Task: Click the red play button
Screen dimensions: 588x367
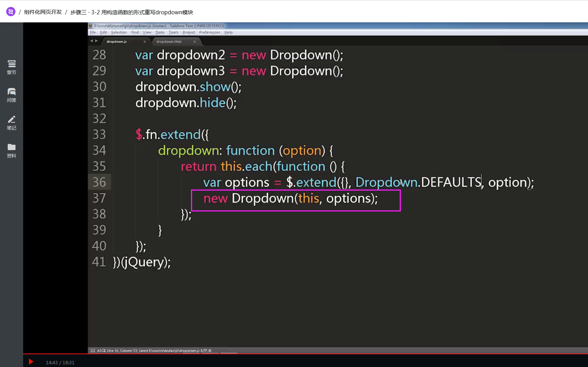Action: pyautogui.click(x=31, y=362)
